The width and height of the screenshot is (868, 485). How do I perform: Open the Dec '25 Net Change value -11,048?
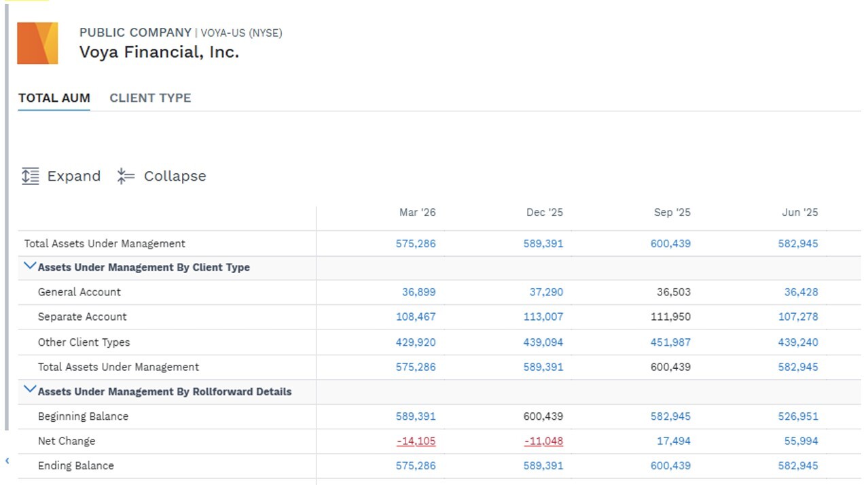coord(543,441)
